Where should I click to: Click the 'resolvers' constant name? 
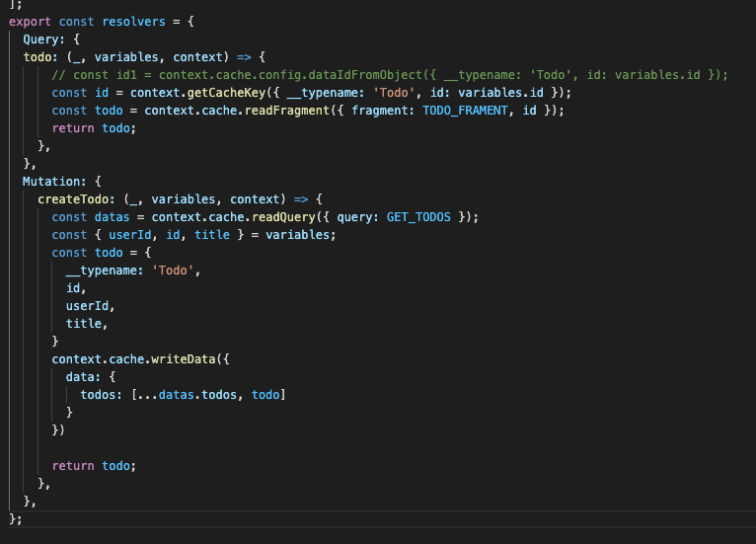coord(133,22)
